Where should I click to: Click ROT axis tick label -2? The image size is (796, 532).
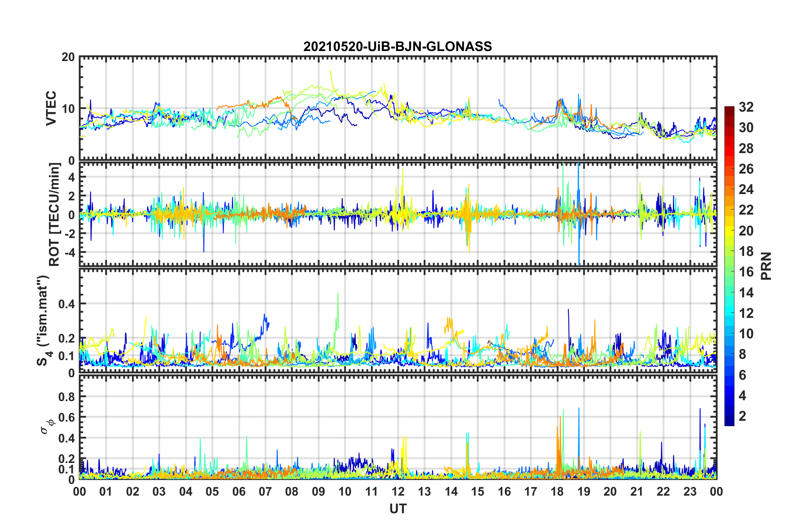[x=69, y=234]
